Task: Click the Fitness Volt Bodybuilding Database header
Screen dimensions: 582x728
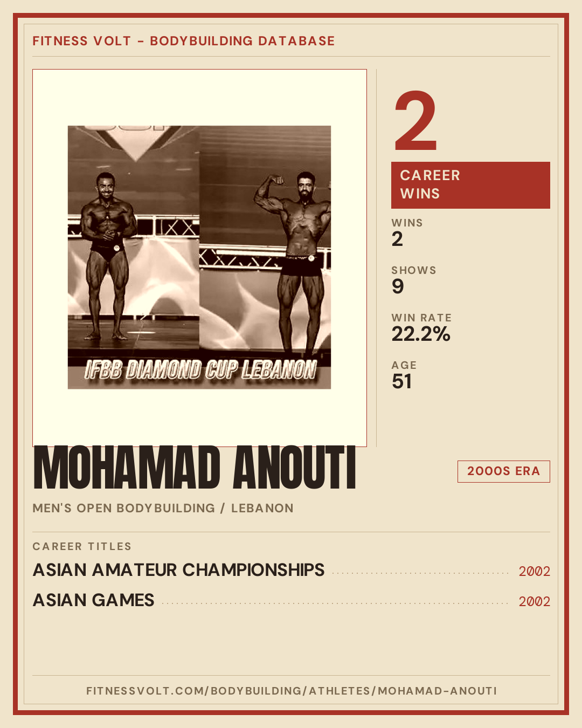Action: click(x=184, y=41)
